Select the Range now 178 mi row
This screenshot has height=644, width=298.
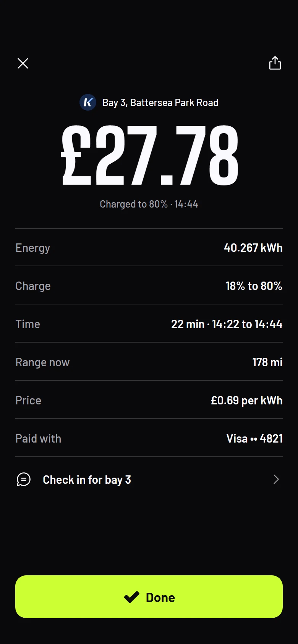pos(149,362)
